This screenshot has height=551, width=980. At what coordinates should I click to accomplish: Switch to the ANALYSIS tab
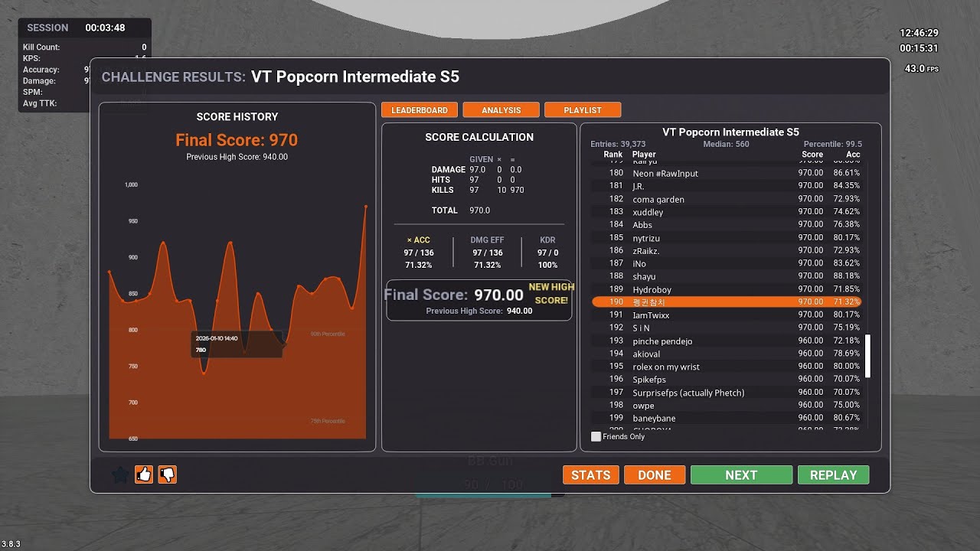click(x=501, y=110)
